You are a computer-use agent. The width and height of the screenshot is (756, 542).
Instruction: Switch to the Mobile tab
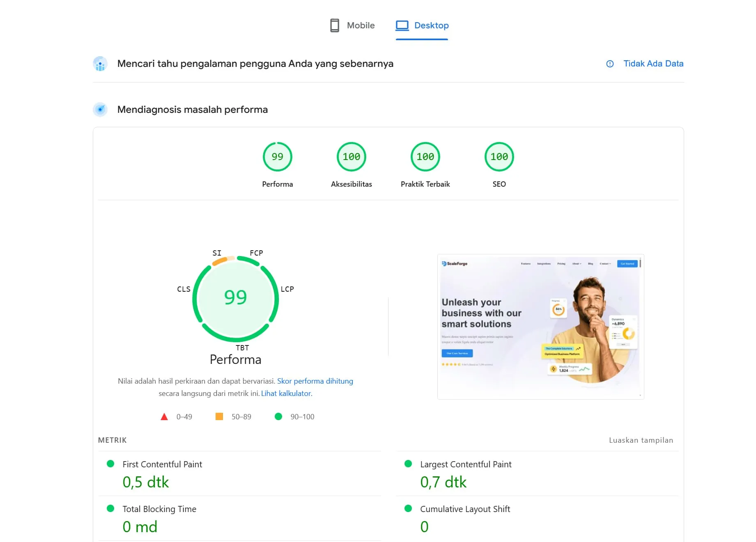[352, 25]
